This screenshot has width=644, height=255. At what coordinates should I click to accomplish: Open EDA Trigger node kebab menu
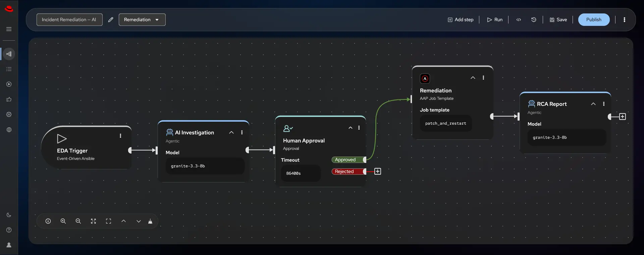click(120, 136)
